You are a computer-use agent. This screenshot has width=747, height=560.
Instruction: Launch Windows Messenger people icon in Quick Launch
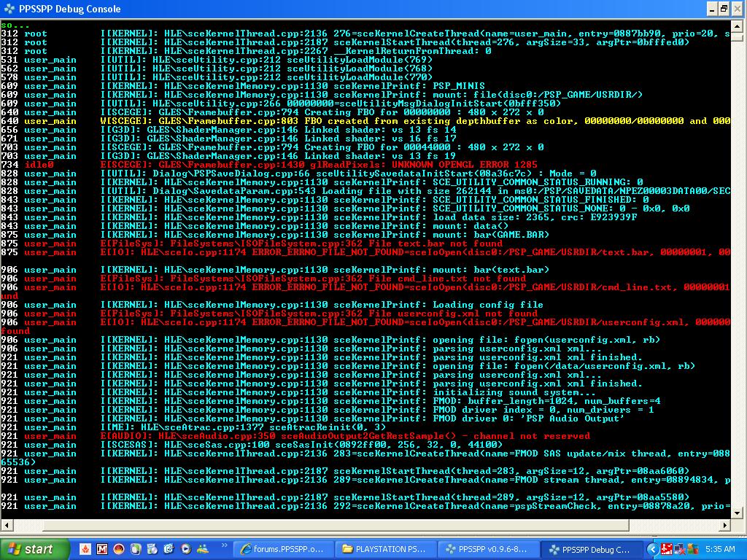[203, 549]
